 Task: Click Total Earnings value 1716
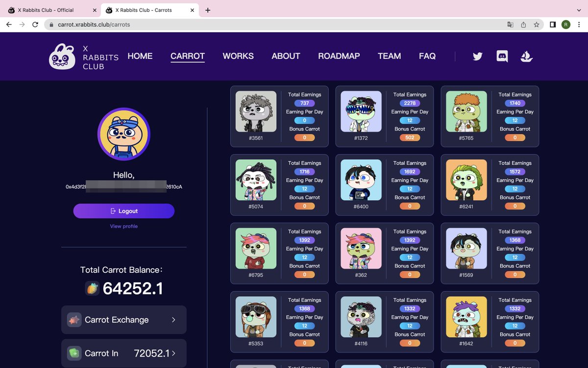coord(305,172)
